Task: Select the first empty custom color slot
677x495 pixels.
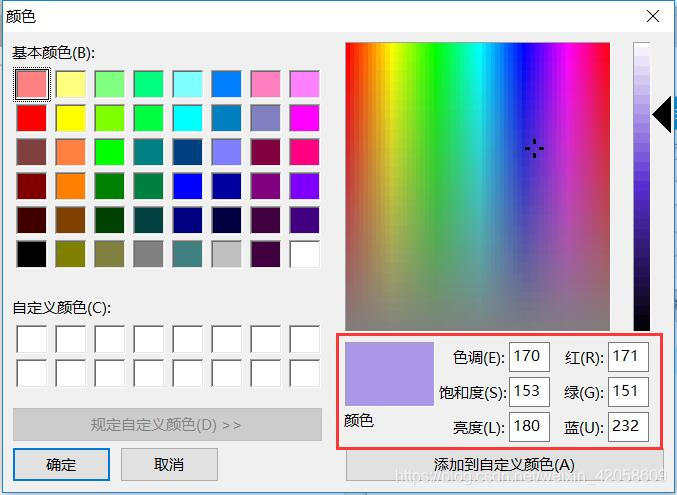Action: (x=32, y=340)
